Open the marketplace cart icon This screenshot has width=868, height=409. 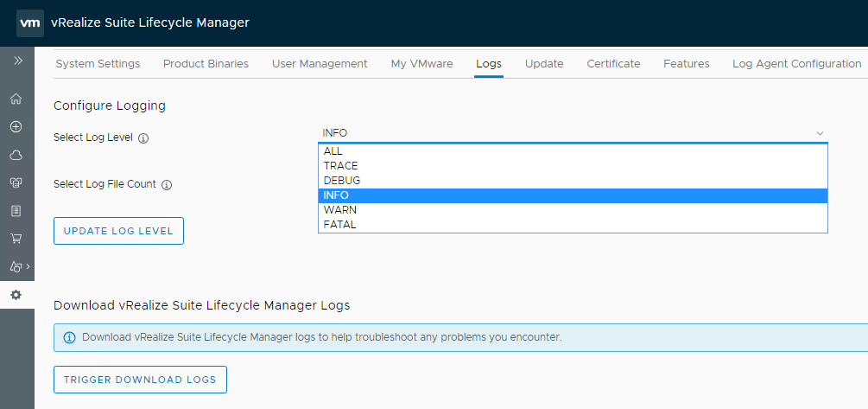pyautogui.click(x=16, y=238)
